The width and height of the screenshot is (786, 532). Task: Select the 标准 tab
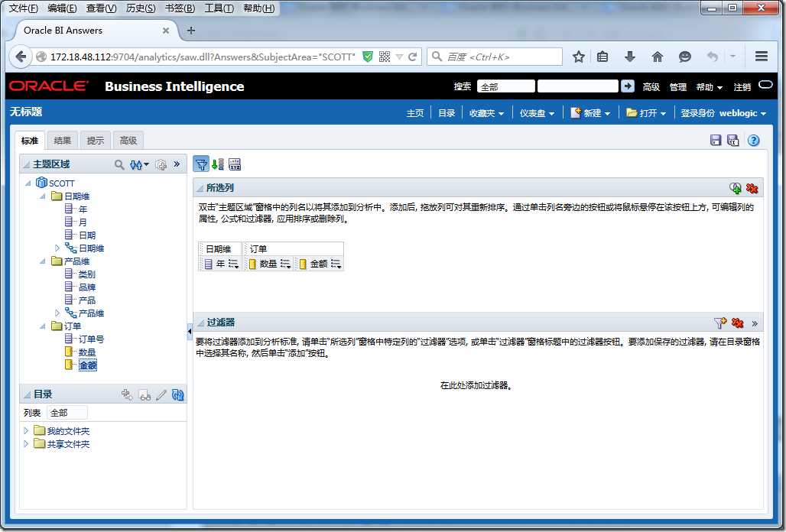(30, 141)
